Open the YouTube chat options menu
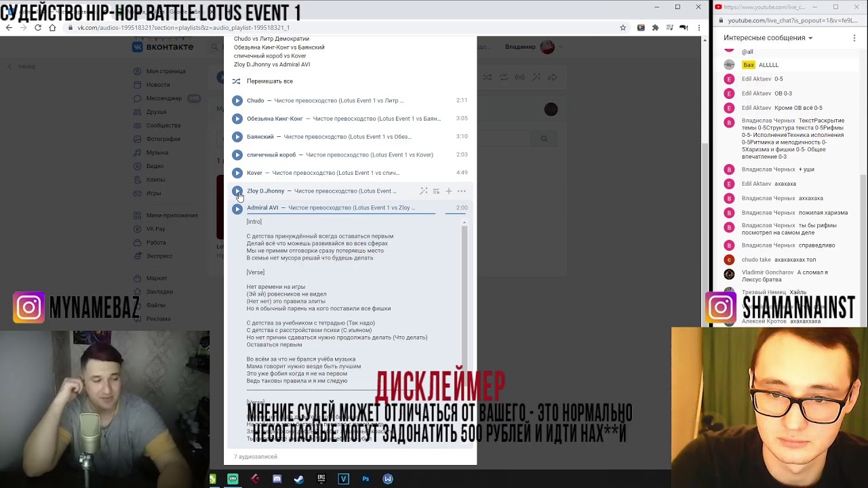Screen dimensions: 868x488 (854, 38)
